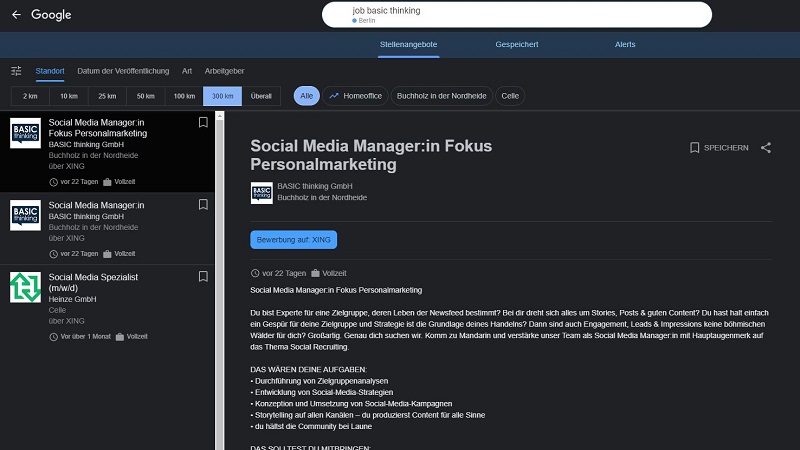Focus the search box reading job basic thinking
Image resolution: width=800 pixels, height=450 pixels.
coord(516,15)
